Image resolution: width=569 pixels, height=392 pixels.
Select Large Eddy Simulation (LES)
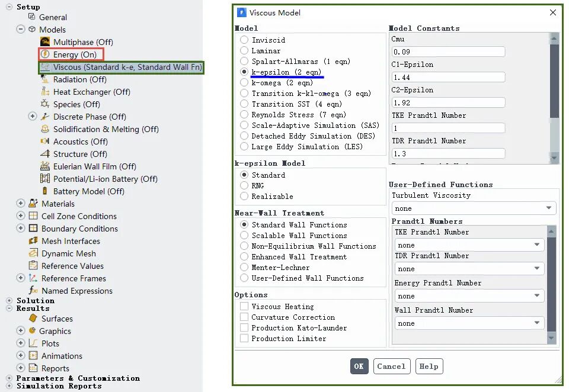pos(244,146)
